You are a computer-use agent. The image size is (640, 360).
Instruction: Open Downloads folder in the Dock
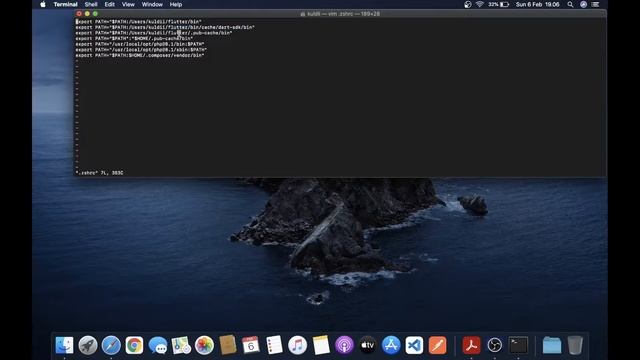(x=552, y=345)
